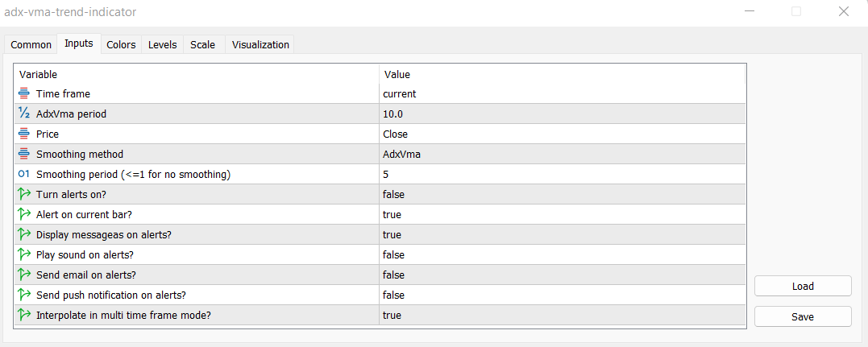Image resolution: width=868 pixels, height=347 pixels.
Task: Click the Turn alerts on boolean icon
Action: point(24,194)
